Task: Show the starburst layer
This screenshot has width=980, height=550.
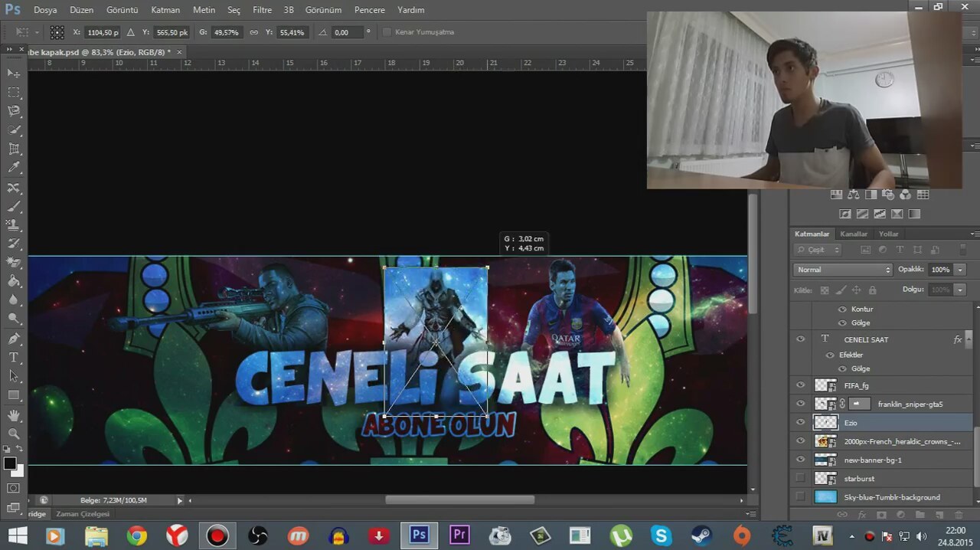Action: (801, 478)
